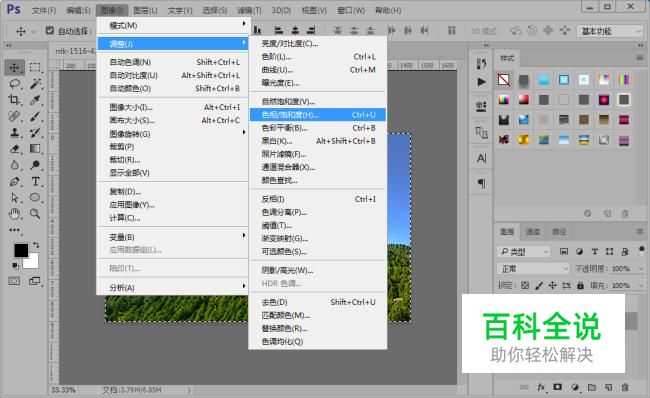Select the Hand tool
This screenshot has width=650, height=398.
pos(15,214)
